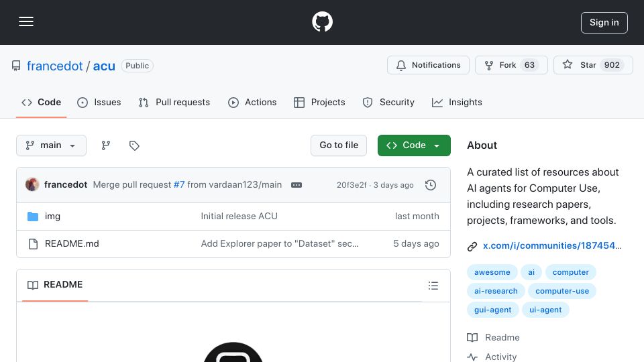
Task: Select the gui-agent topic tag
Action: point(493,310)
